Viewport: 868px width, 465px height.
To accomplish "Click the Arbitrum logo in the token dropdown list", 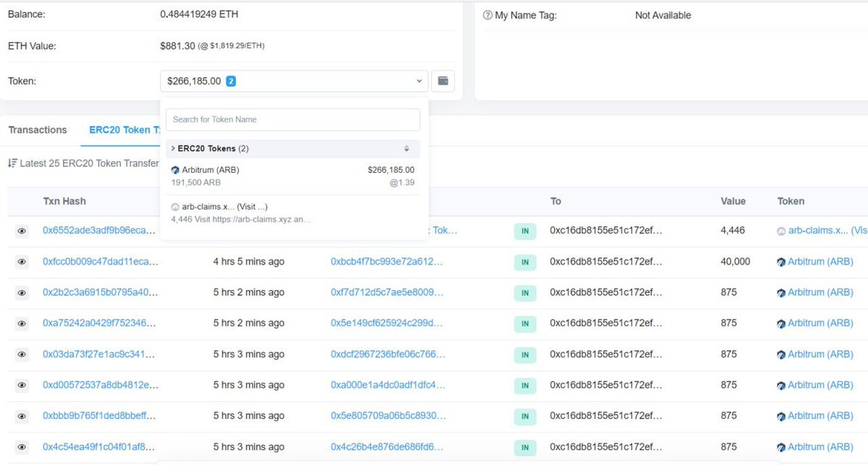I will click(175, 170).
